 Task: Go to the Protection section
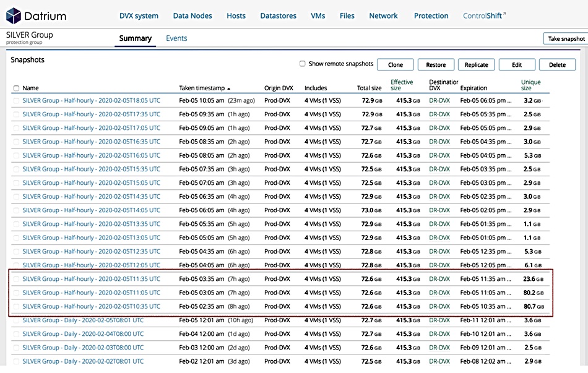tap(431, 15)
